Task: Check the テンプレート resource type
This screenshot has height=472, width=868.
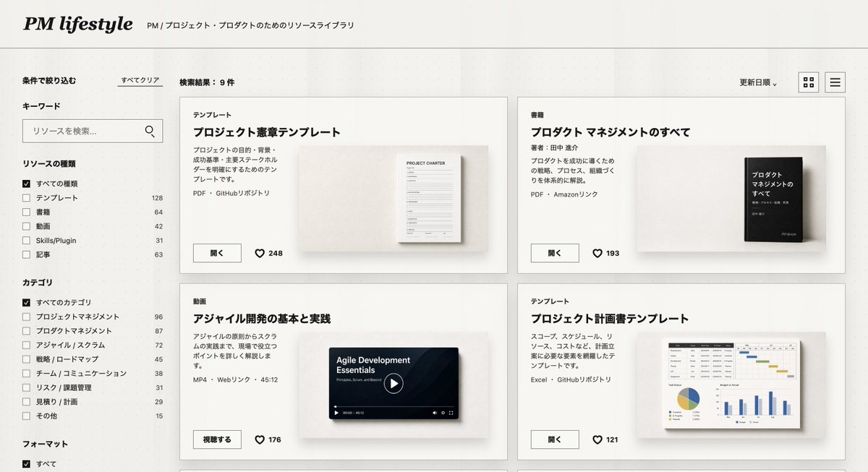Action: coord(27,198)
